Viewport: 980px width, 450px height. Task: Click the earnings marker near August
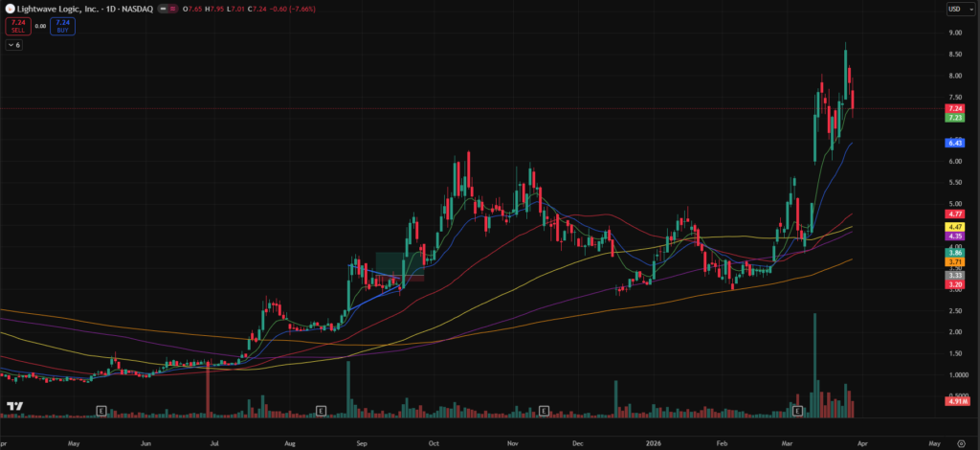coord(322,411)
